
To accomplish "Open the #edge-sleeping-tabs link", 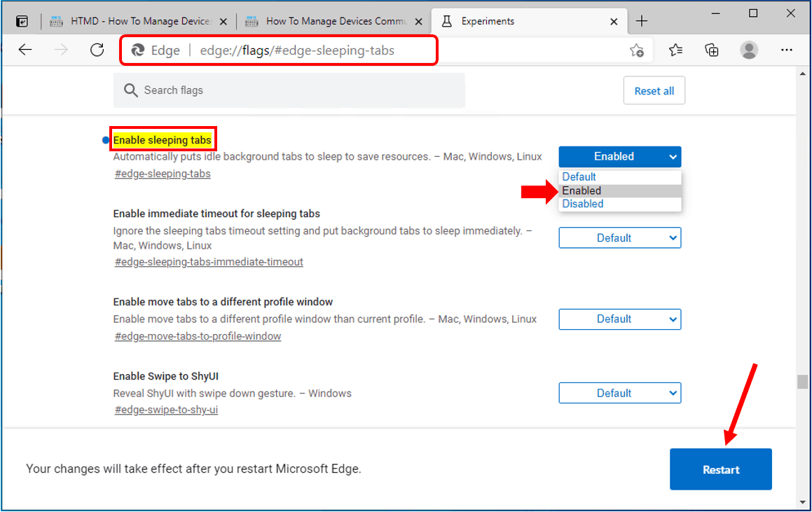I will (x=162, y=173).
